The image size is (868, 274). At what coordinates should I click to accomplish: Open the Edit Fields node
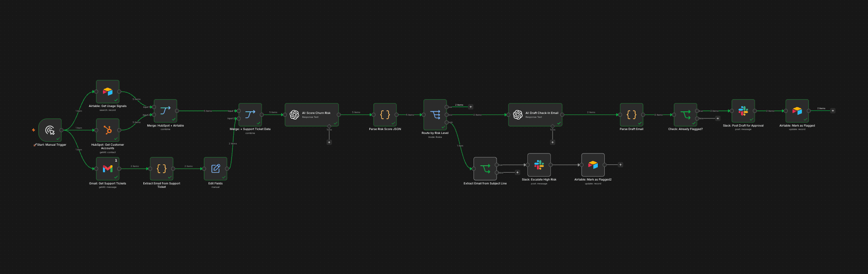[215, 169]
